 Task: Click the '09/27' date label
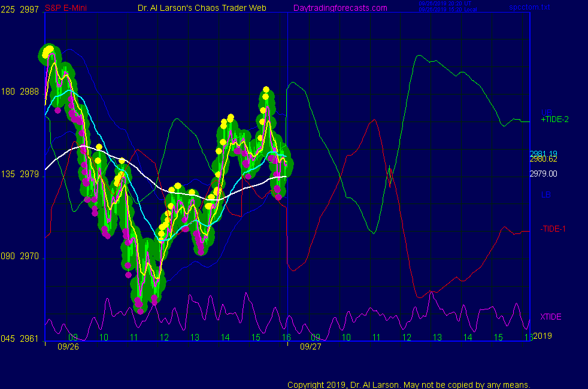pyautogui.click(x=311, y=347)
